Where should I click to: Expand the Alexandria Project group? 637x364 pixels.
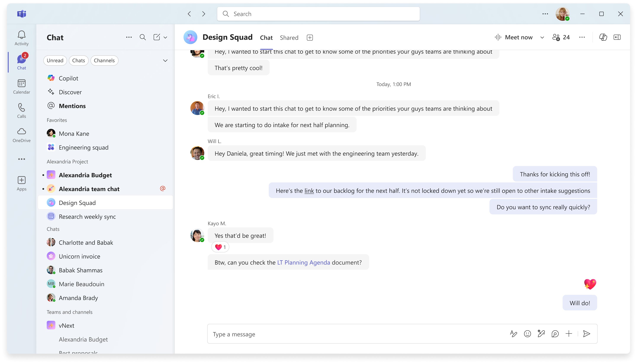click(67, 161)
